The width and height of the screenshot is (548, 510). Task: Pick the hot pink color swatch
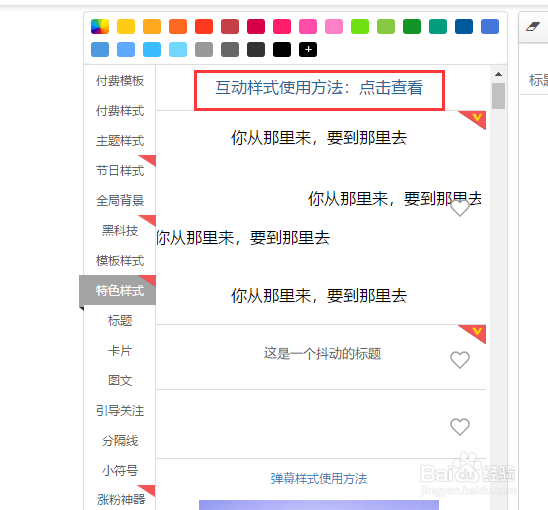(308, 27)
